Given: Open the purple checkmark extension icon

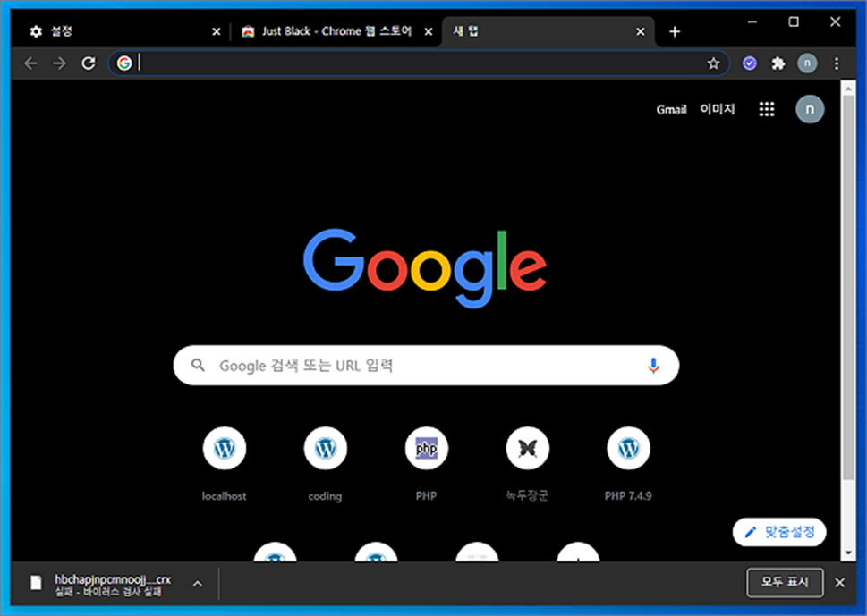Looking at the screenshot, I should [x=749, y=63].
